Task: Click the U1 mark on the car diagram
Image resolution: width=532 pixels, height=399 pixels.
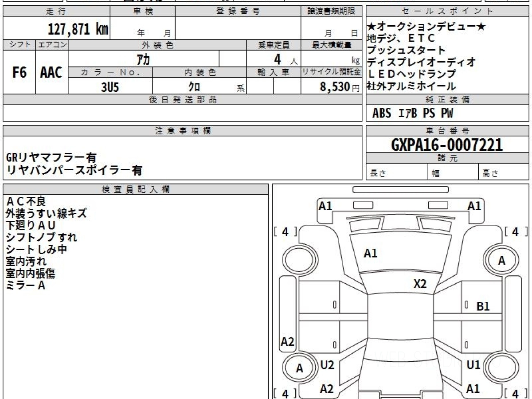Action: (473, 365)
